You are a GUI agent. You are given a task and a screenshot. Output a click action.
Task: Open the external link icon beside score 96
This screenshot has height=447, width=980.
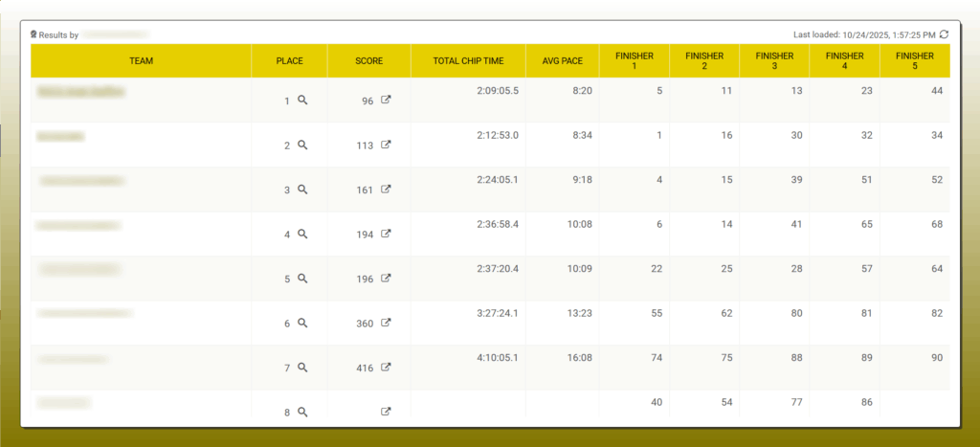tap(386, 100)
